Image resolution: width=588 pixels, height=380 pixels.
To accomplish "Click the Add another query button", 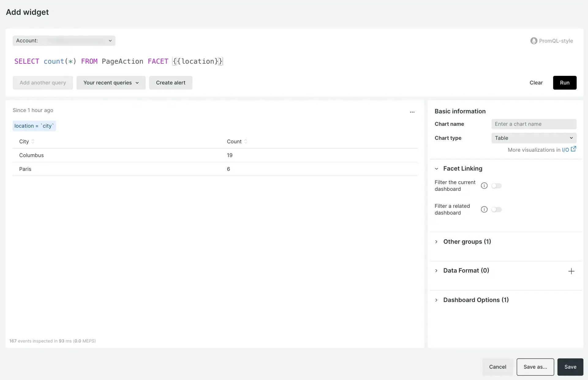I will coord(43,83).
